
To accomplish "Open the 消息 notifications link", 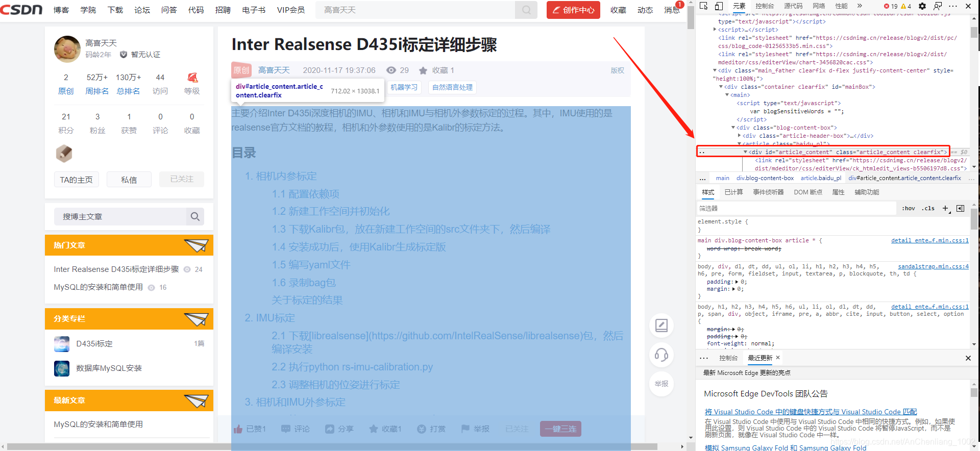I will pos(671,10).
